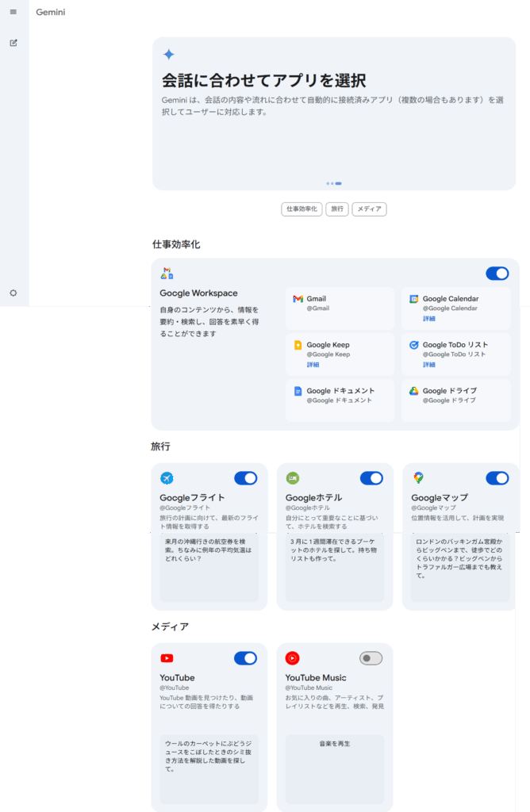Jump to 旅行 category chip

[337, 209]
